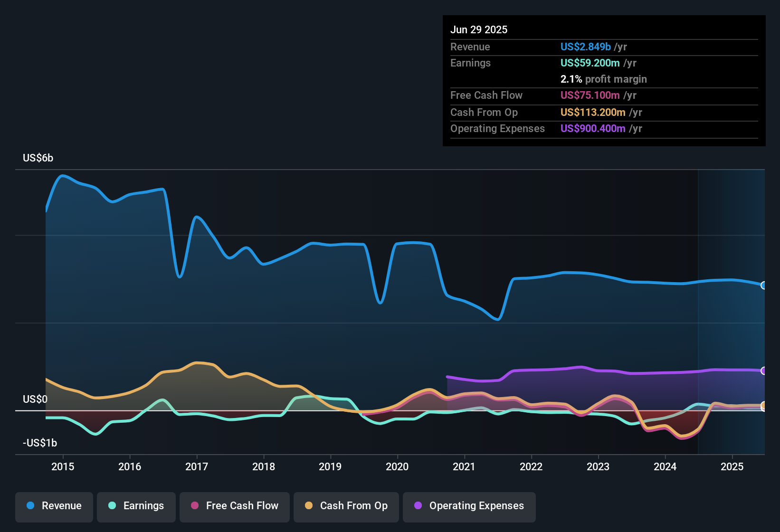Select the 2017 label on the x-axis

coord(197,466)
